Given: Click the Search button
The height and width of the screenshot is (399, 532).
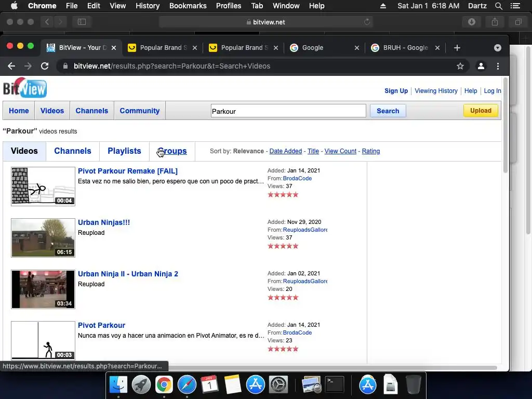Looking at the screenshot, I should pyautogui.click(x=388, y=111).
